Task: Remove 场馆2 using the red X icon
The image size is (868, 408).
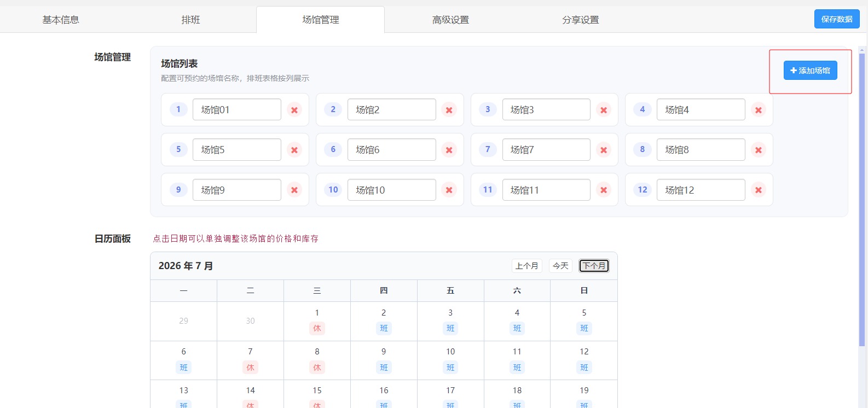Action: [449, 110]
